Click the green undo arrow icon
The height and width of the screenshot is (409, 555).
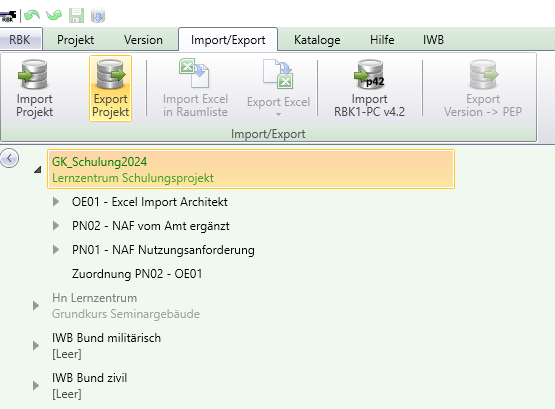pyautogui.click(x=32, y=16)
